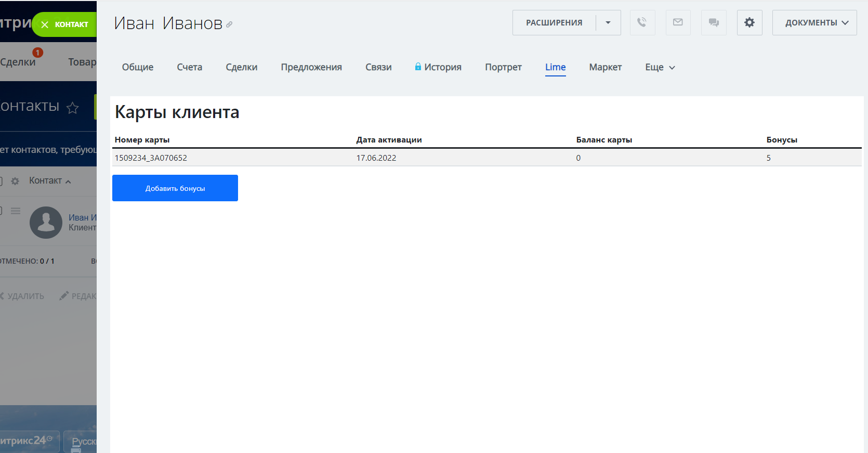Open the gear settings button beside ДОКУМЕНТЫ
Image resolution: width=868 pixels, height=453 pixels.
[x=749, y=22]
